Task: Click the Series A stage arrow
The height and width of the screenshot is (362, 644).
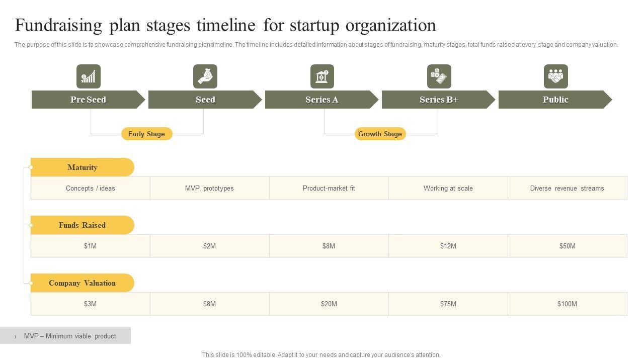Action: click(321, 100)
